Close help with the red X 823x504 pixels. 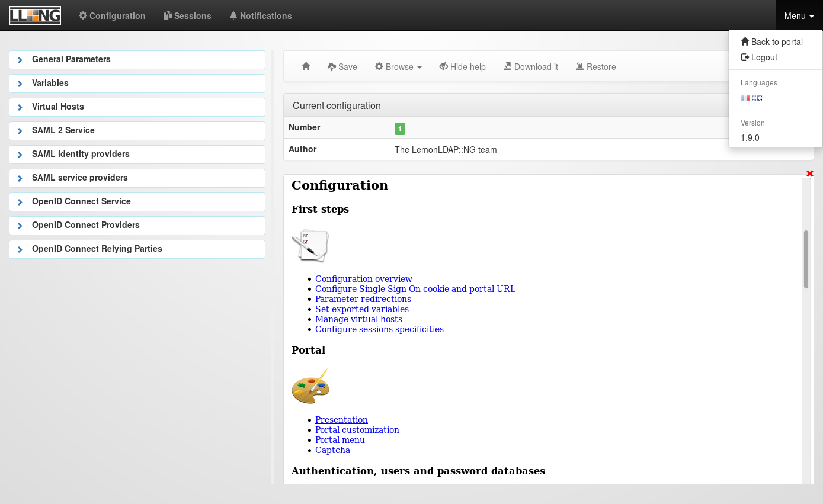point(810,174)
